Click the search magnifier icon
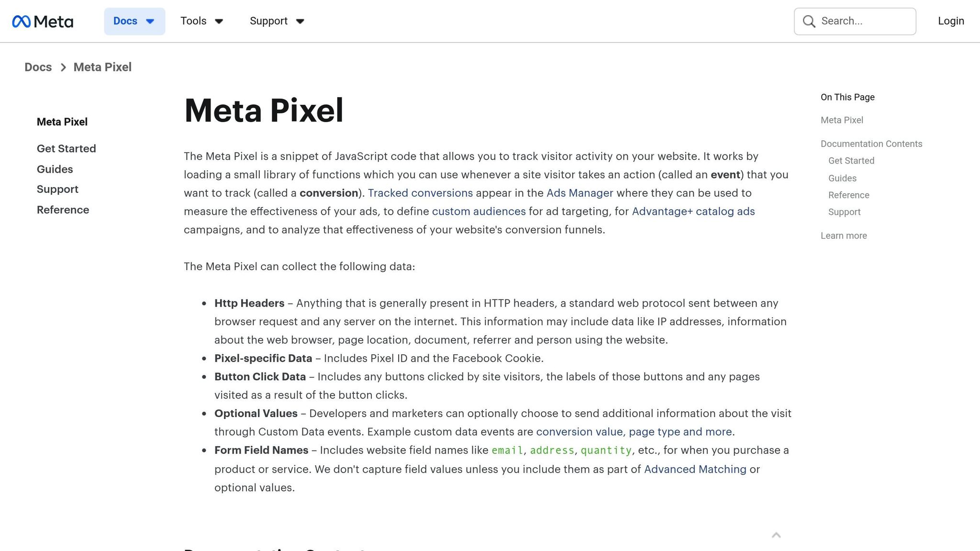The width and height of the screenshot is (980, 551). (808, 21)
